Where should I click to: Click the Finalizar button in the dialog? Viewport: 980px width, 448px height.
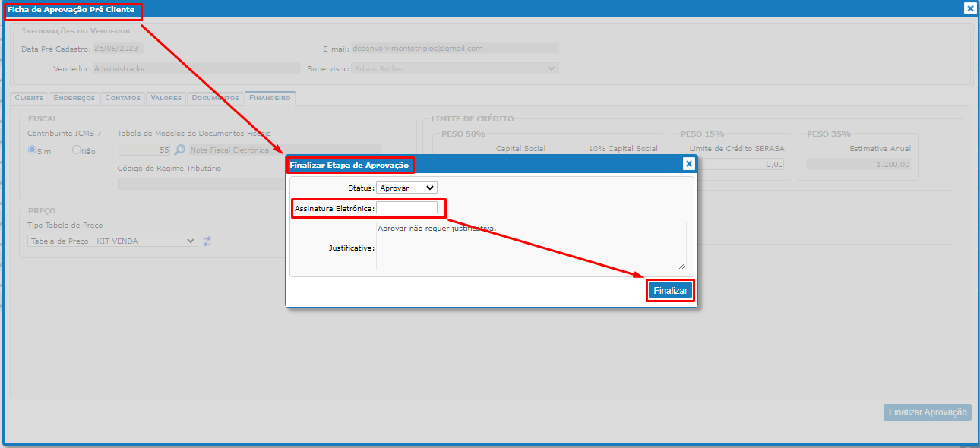[x=671, y=291]
